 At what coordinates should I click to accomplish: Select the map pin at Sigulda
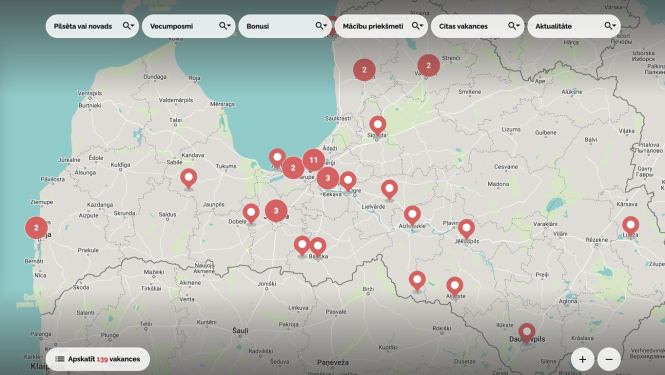377,127
